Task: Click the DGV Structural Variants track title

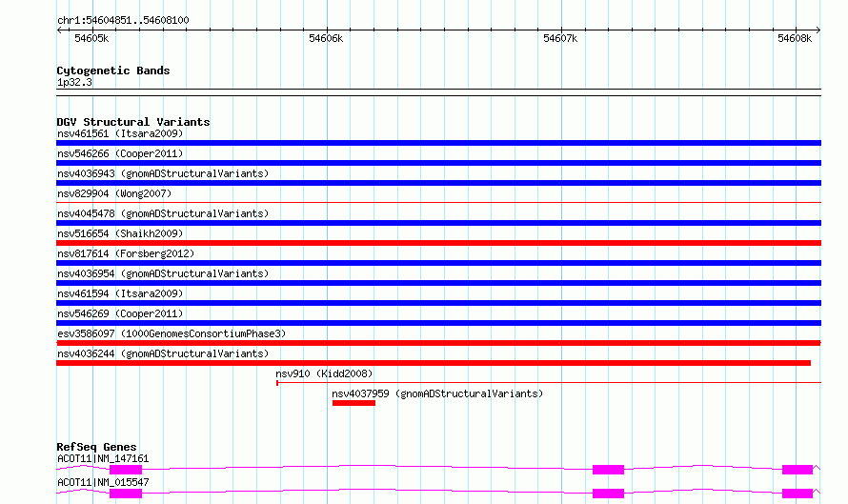Action: pos(133,122)
